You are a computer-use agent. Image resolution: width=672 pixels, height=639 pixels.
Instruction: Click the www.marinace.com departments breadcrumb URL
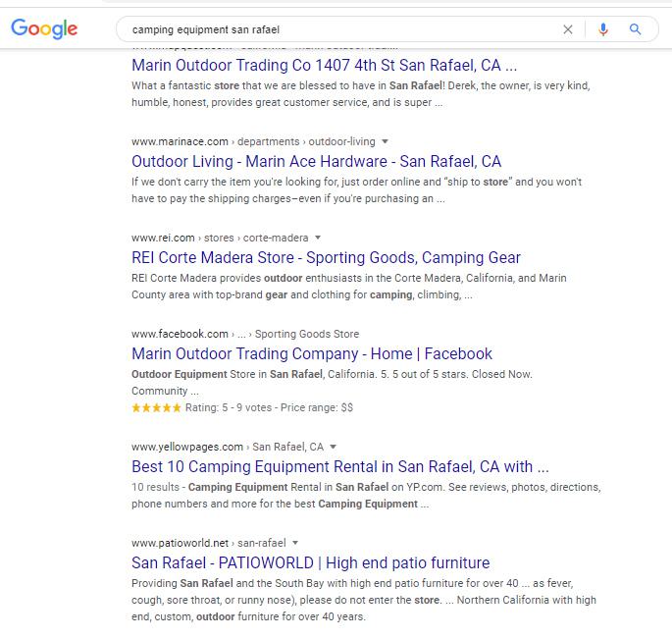click(253, 141)
